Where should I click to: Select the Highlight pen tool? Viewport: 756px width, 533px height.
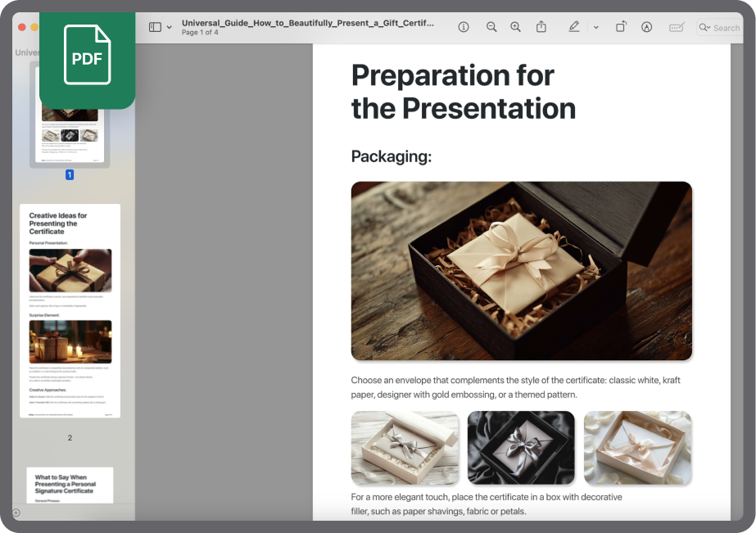(x=573, y=27)
